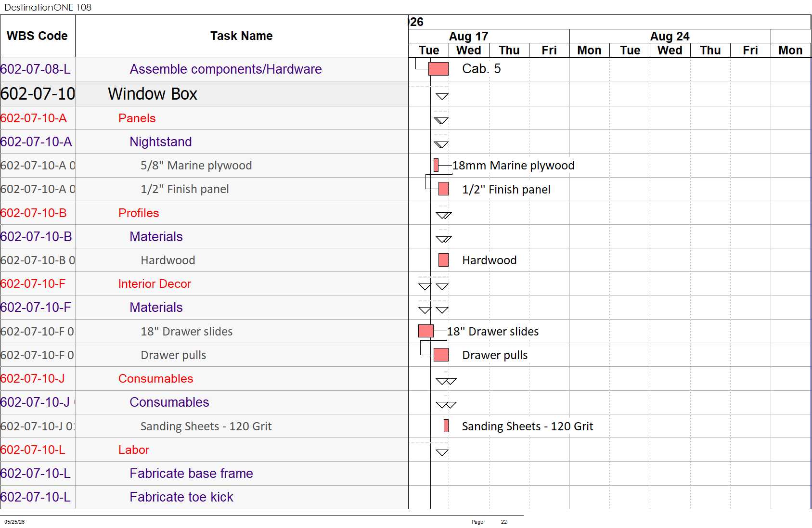The width and height of the screenshot is (812, 528).
Task: Select the Hardwood task name cell
Action: 242,260
